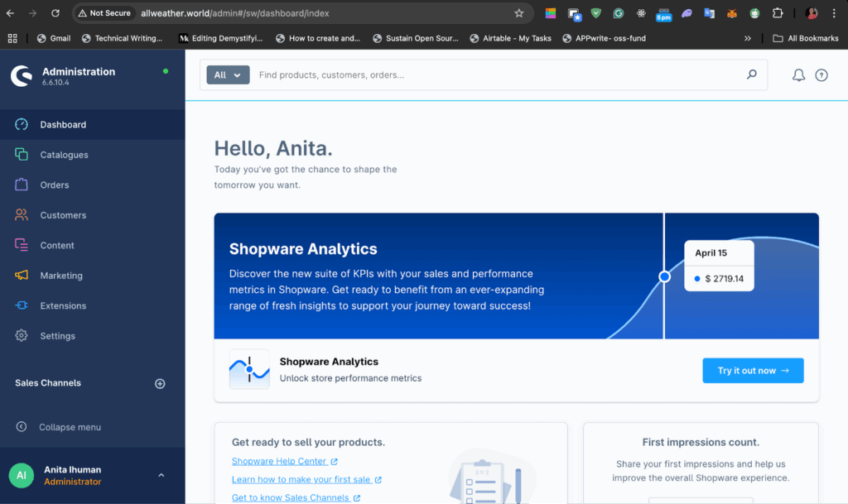Click the Dashboard gauge icon
848x504 pixels.
click(x=21, y=124)
